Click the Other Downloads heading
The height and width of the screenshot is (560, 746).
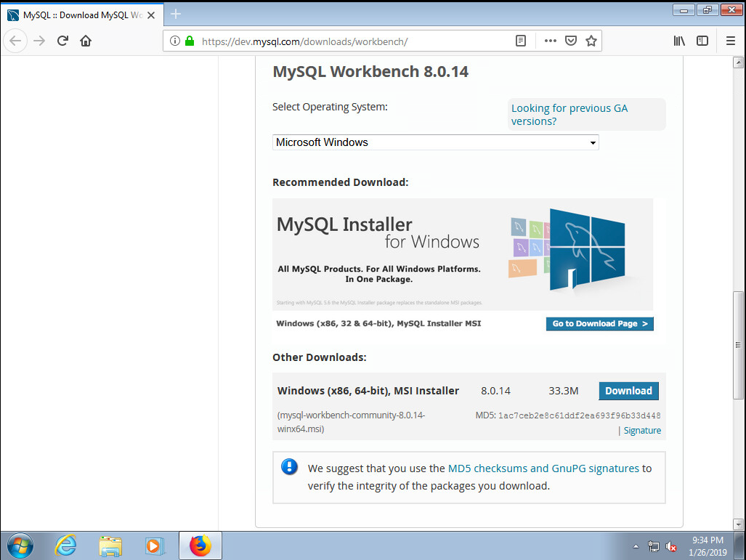(319, 357)
